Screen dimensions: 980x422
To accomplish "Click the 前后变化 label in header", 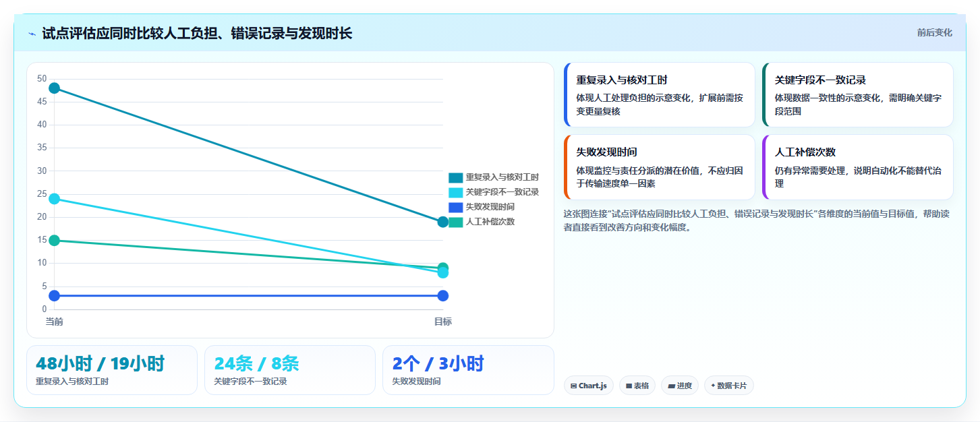I will [x=934, y=32].
